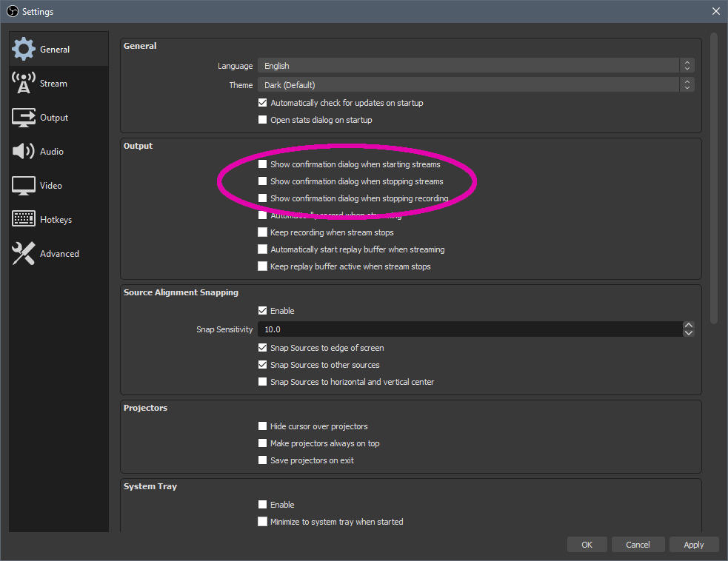Click the Advanced wrench icon
Viewport: 728px width, 561px height.
pos(24,253)
